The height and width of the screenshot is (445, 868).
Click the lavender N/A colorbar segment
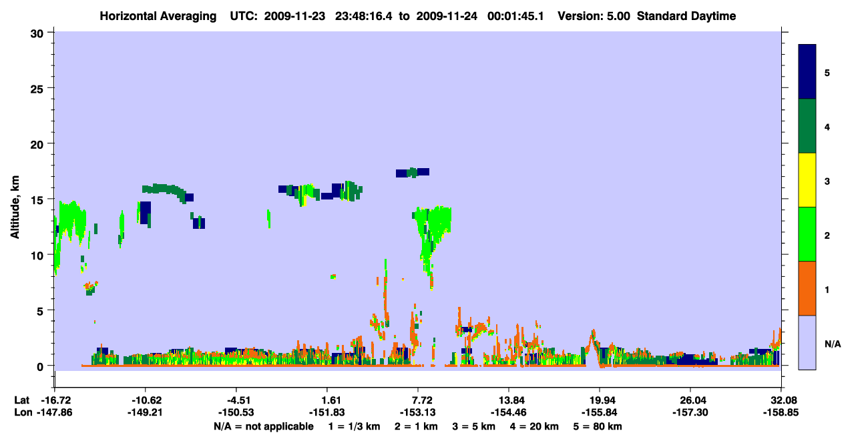pyautogui.click(x=807, y=342)
